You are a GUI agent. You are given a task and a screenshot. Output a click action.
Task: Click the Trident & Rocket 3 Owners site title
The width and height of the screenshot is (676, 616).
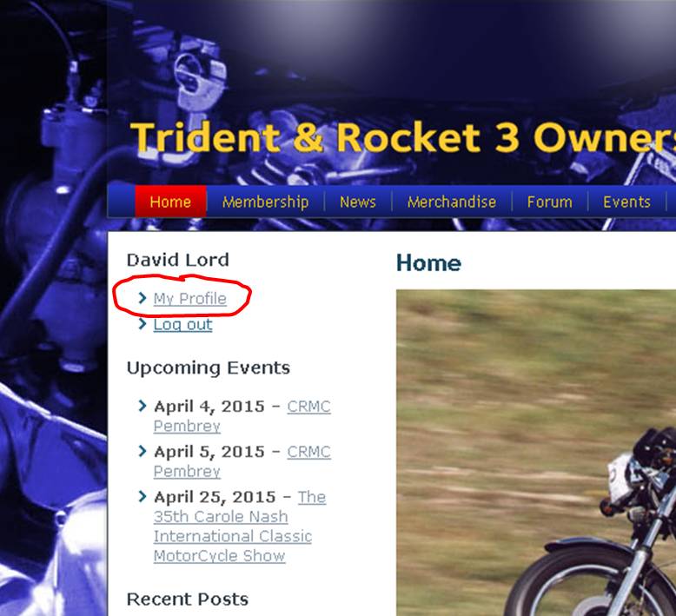tap(402, 137)
